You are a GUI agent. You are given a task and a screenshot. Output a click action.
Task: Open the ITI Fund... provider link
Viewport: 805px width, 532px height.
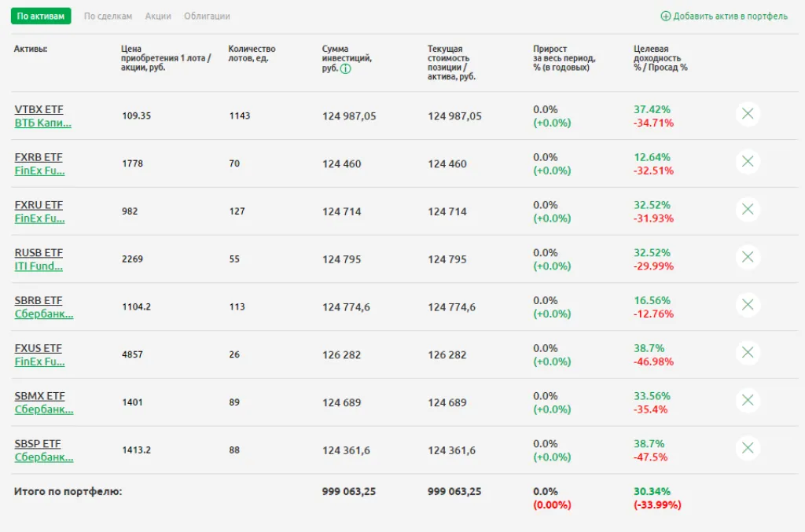point(39,266)
